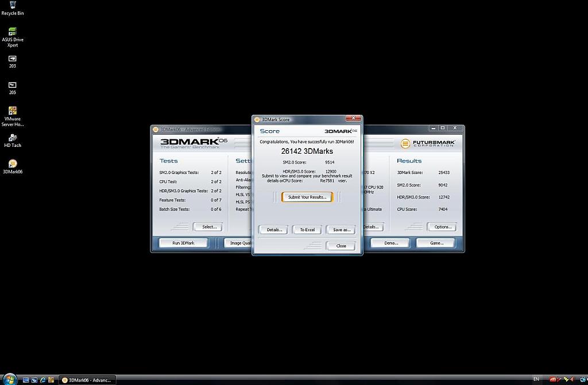
Task: Click the 26142 3DMarks score text
Action: pyautogui.click(x=307, y=151)
